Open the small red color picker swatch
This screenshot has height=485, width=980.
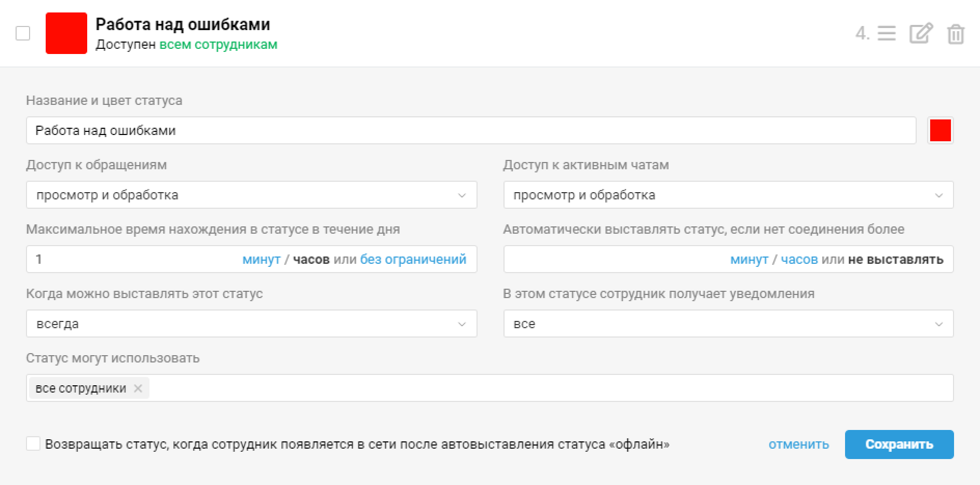coord(941,130)
